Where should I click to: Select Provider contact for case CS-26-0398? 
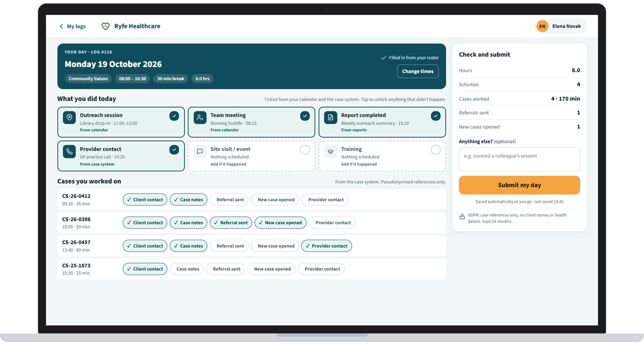pos(333,223)
